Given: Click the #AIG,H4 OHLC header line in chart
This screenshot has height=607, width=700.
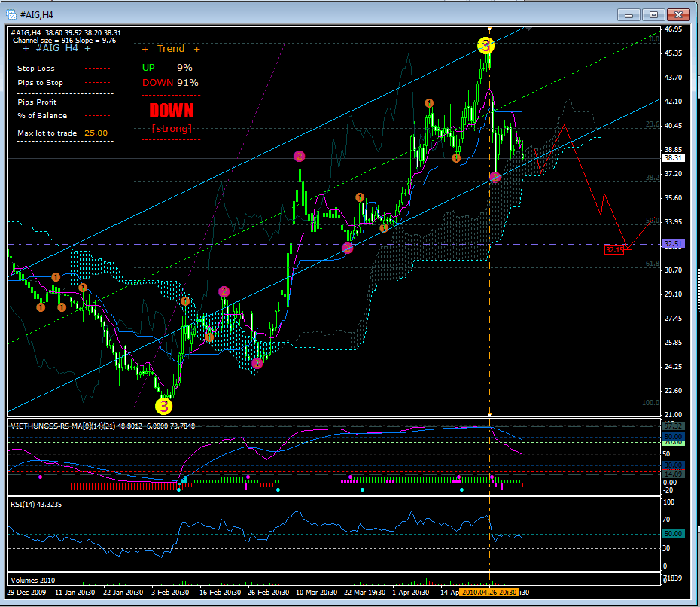Looking at the screenshot, I should (65, 33).
